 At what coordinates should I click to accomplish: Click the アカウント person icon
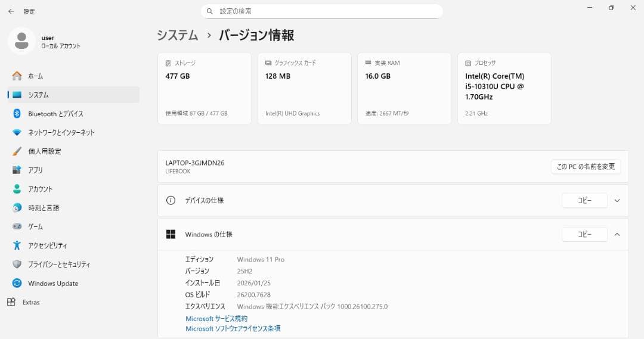point(17,189)
